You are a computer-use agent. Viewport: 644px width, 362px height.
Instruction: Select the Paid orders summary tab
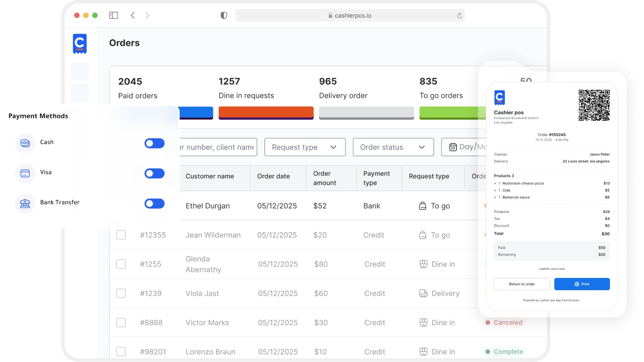pyautogui.click(x=166, y=98)
